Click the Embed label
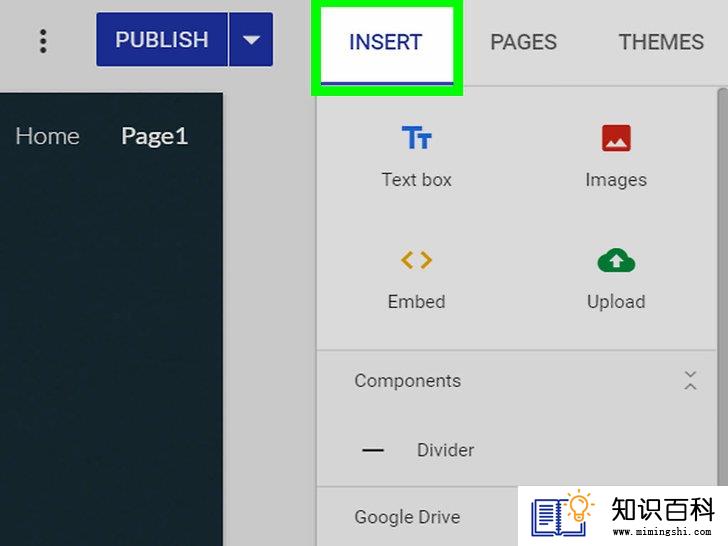The height and width of the screenshot is (546, 728). (416, 302)
